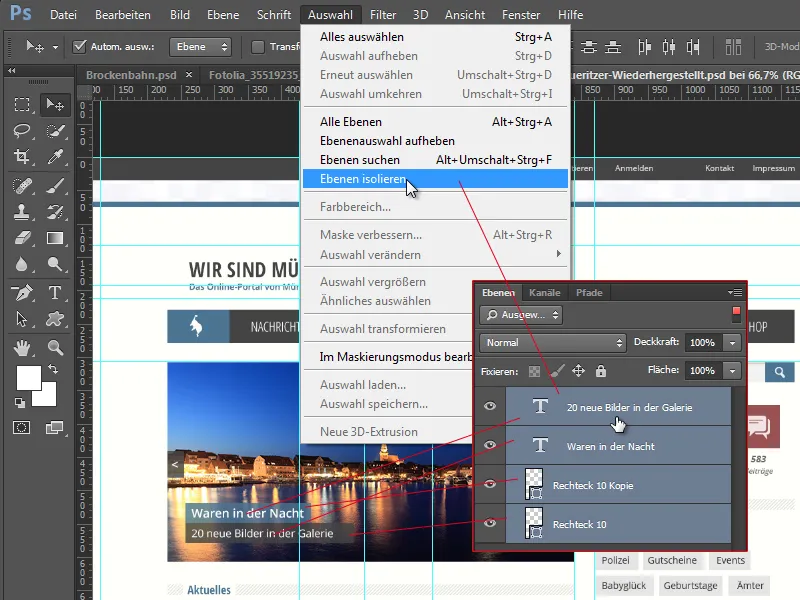The image size is (800, 600).
Task: Hide the 'Waren in der Nacht' layer
Action: [x=490, y=445]
